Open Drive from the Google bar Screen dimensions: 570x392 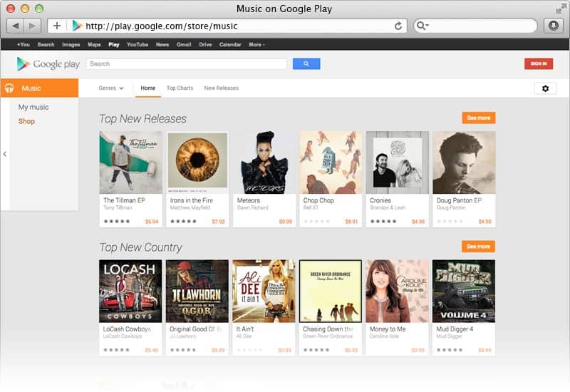pyautogui.click(x=205, y=44)
